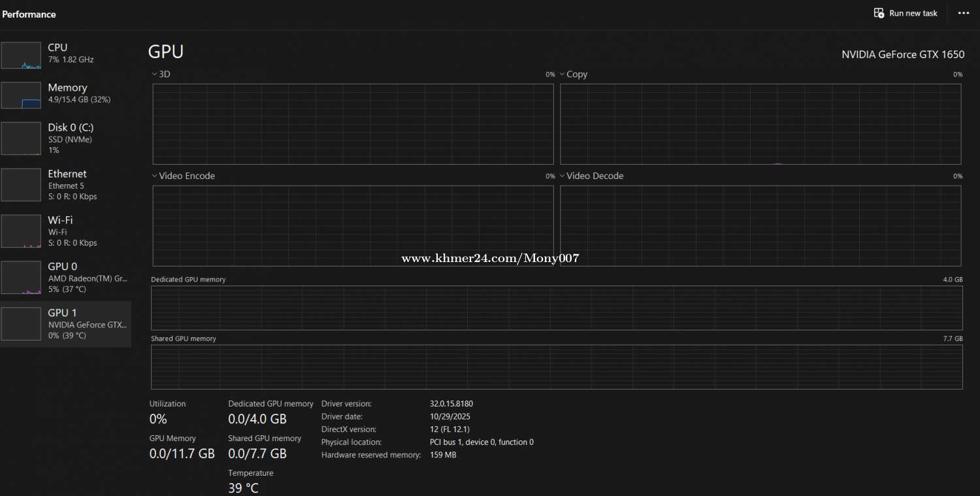Open the Video Decode engine dropdown
Screen dimensions: 980x496
(562, 176)
